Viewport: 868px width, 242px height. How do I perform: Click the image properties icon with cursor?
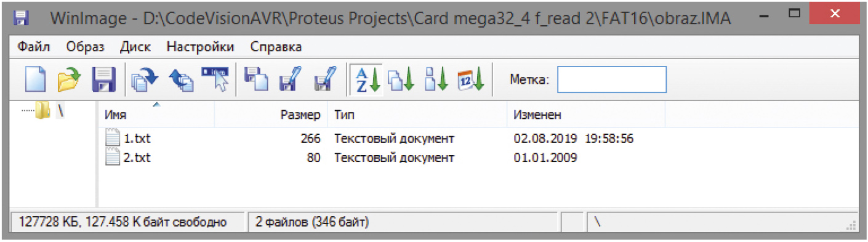tap(215, 80)
